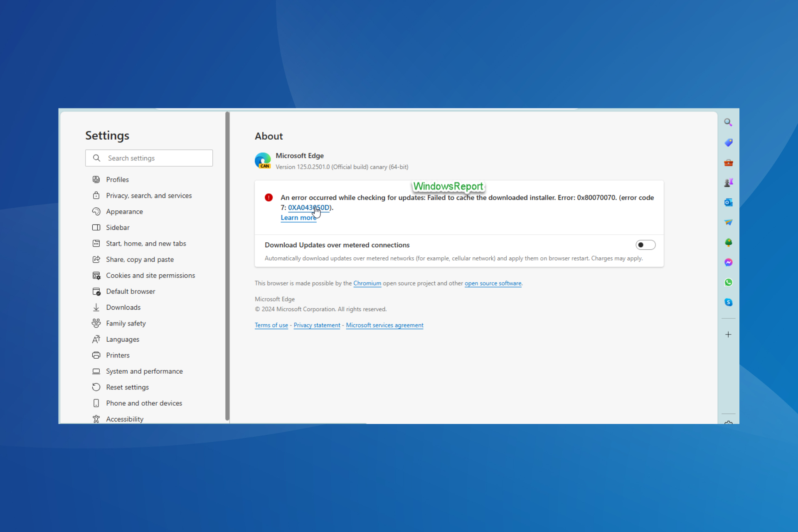Click the Cookies and site permissions icon
798x532 pixels.
coord(96,276)
